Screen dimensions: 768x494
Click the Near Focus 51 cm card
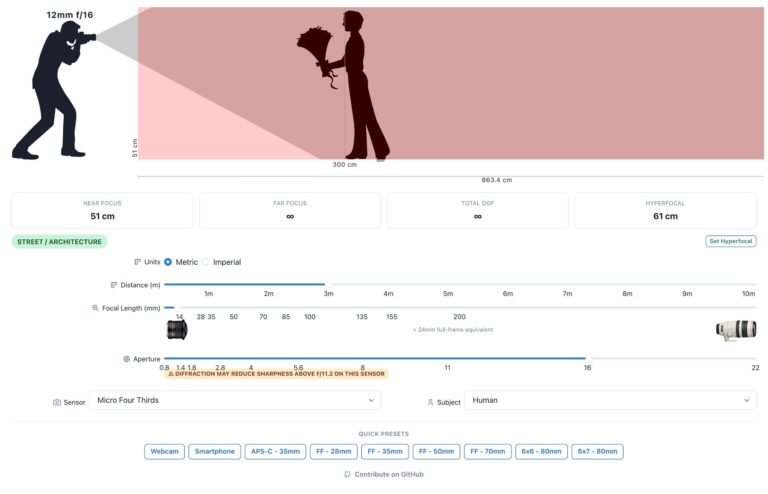pos(102,211)
